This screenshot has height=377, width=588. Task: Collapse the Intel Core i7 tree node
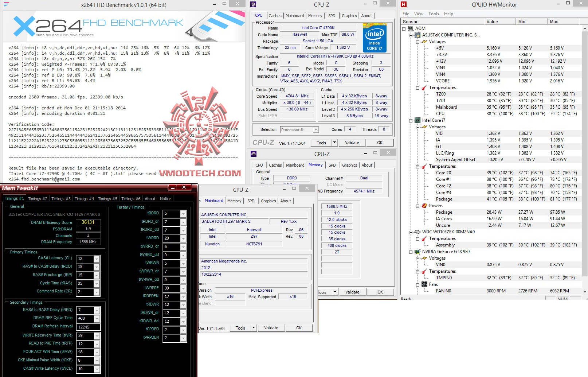click(x=411, y=120)
